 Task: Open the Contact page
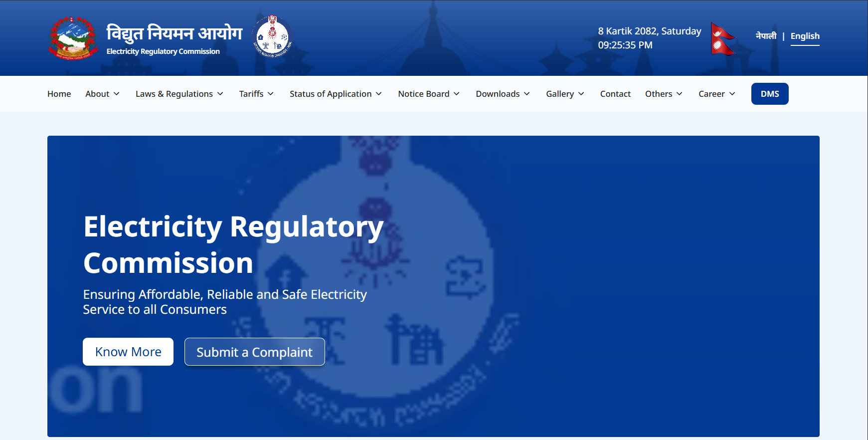[615, 94]
